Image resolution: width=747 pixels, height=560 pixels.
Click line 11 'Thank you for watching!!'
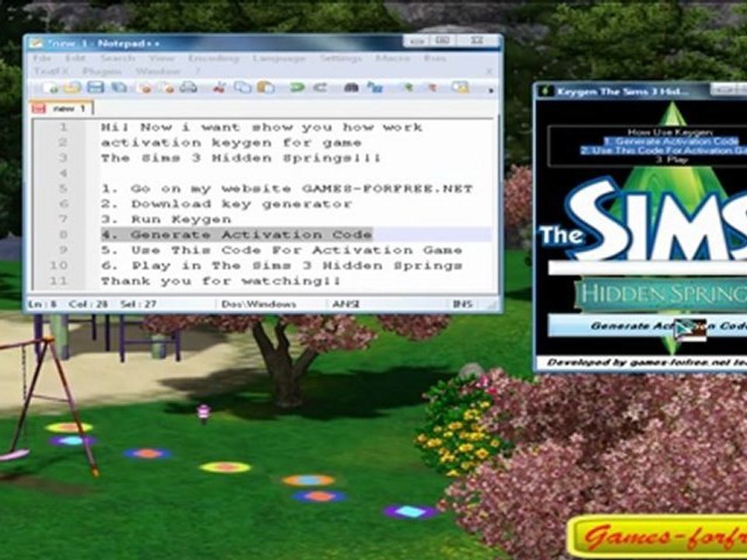pos(221,281)
